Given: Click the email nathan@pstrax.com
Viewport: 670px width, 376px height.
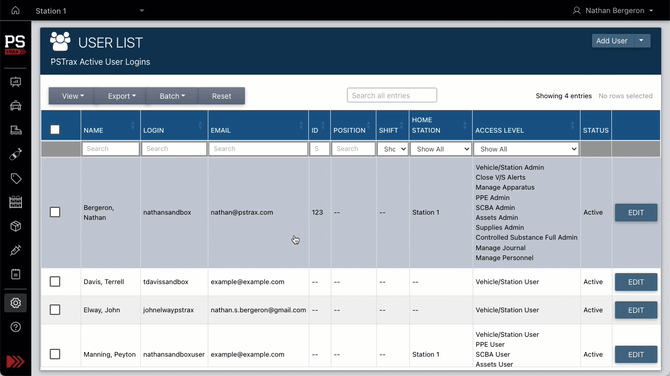Looking at the screenshot, I should (x=241, y=212).
